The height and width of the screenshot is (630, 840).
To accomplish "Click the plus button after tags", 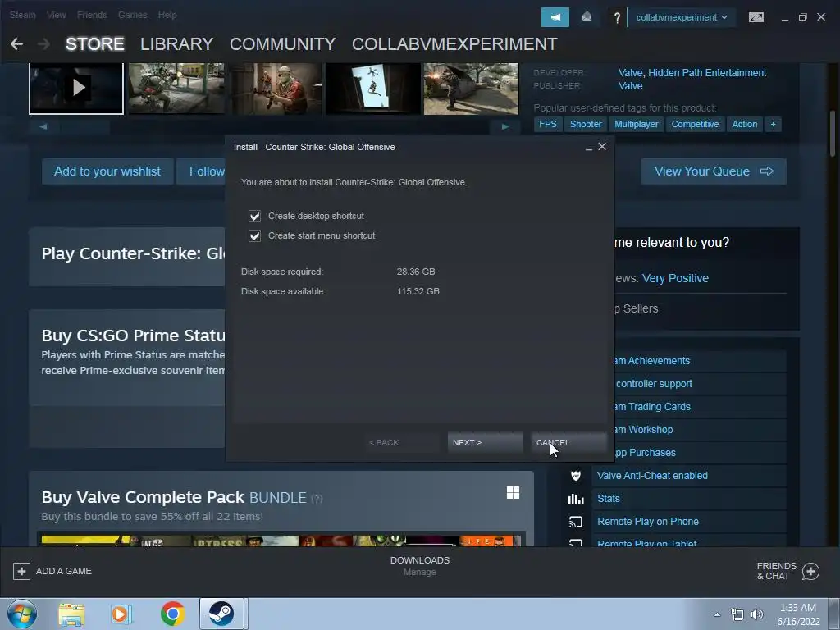I will tap(773, 125).
